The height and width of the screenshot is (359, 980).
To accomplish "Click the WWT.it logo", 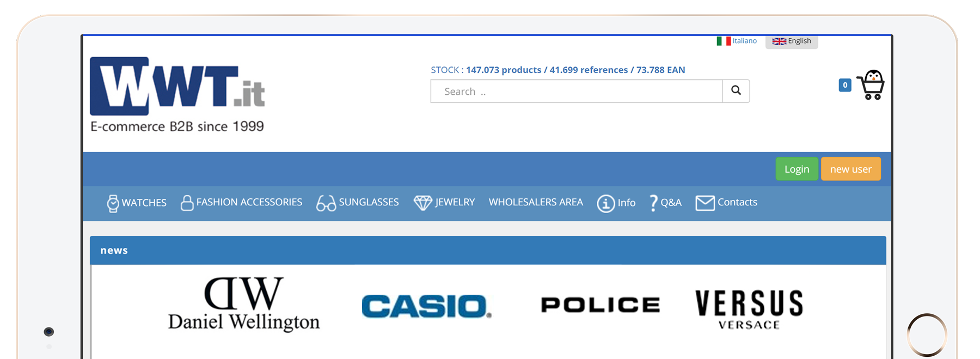I will pos(177,86).
